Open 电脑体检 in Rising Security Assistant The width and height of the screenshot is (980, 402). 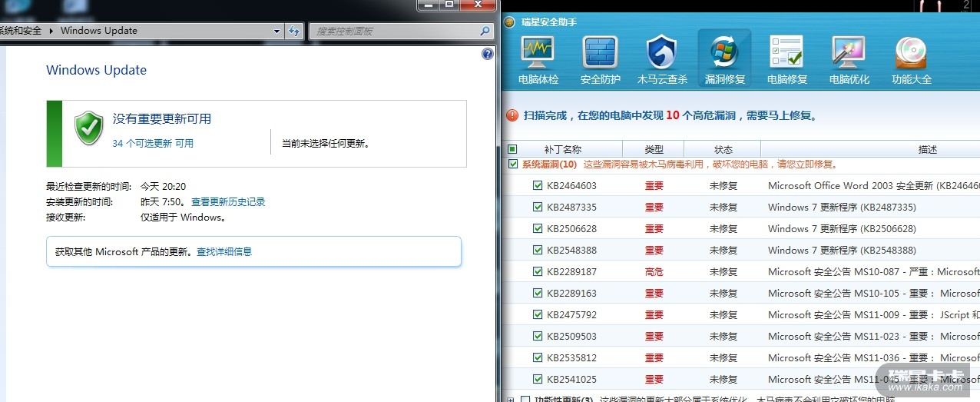coord(538,59)
